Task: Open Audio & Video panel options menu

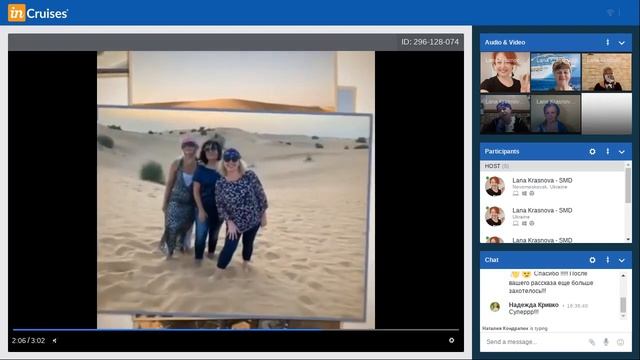Action: coord(607,42)
